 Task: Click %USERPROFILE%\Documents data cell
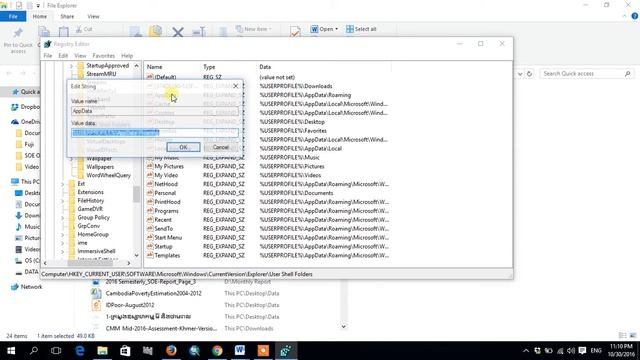[x=296, y=193]
